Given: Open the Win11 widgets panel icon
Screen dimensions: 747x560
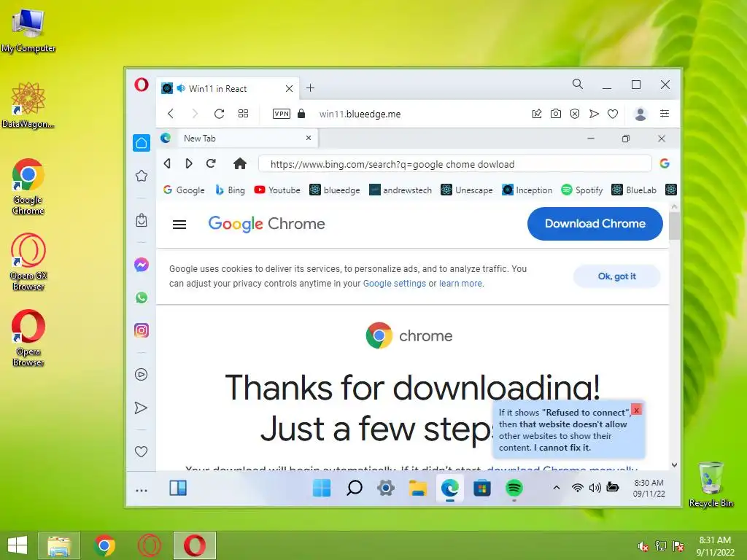Looking at the screenshot, I should (x=178, y=488).
